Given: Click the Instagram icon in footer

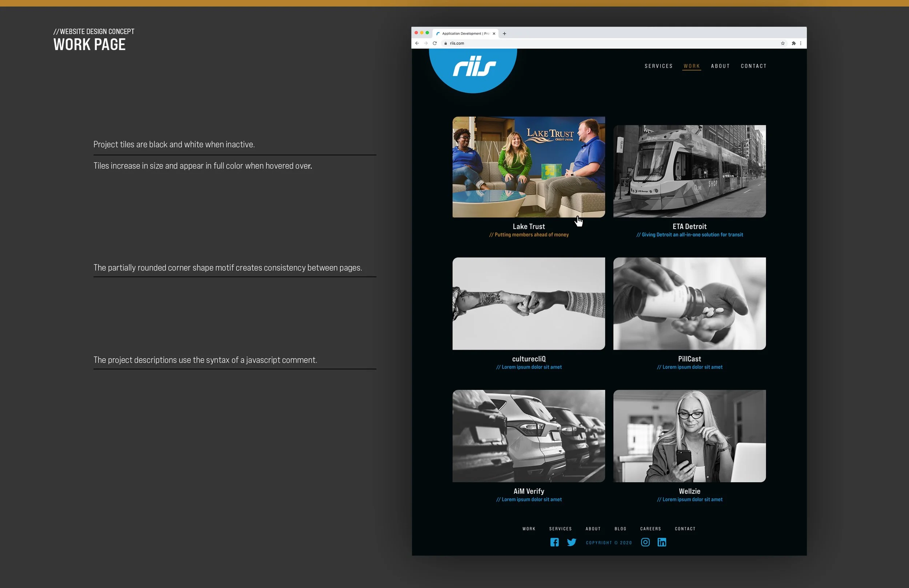Looking at the screenshot, I should [x=645, y=542].
